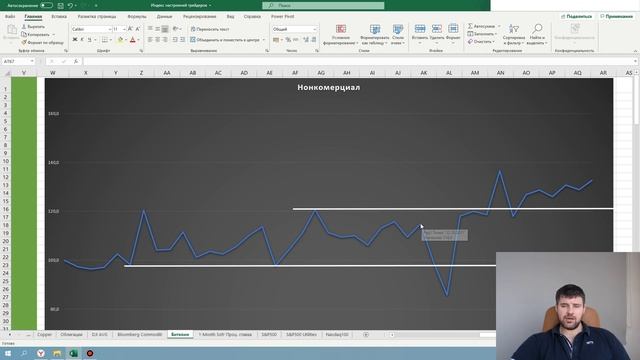This screenshot has height=360, width=640.
Task: Toggle Underline formatting
Action: pyautogui.click(x=89, y=40)
